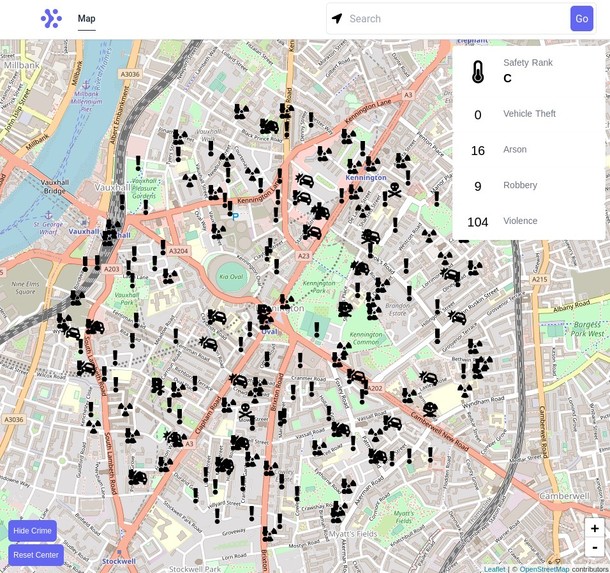Select group marker beside Crawshay Road label
This screenshot has height=573, width=610.
(338, 510)
